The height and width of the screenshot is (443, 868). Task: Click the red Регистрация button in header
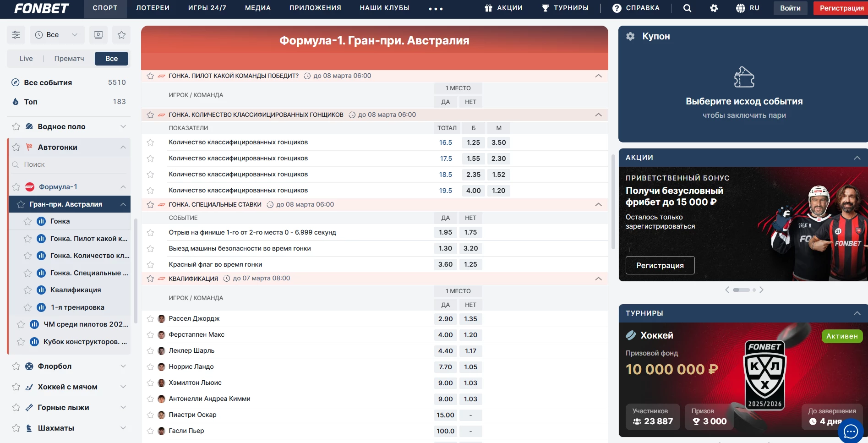pyautogui.click(x=841, y=8)
